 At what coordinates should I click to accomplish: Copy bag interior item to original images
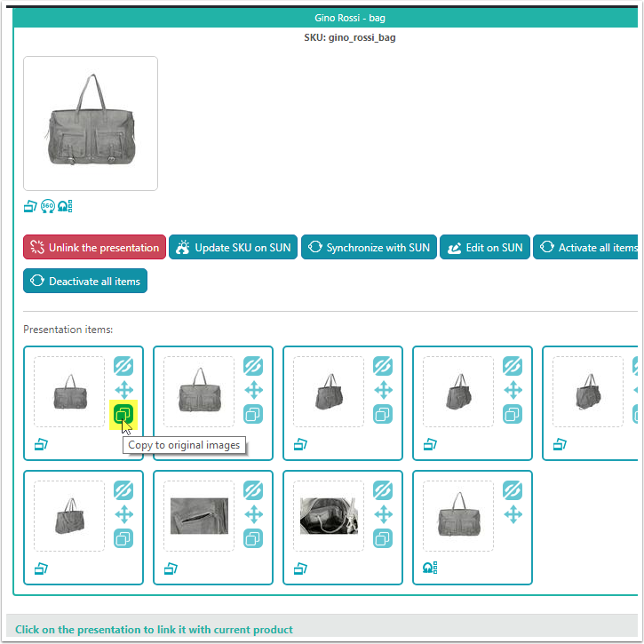pyautogui.click(x=383, y=538)
